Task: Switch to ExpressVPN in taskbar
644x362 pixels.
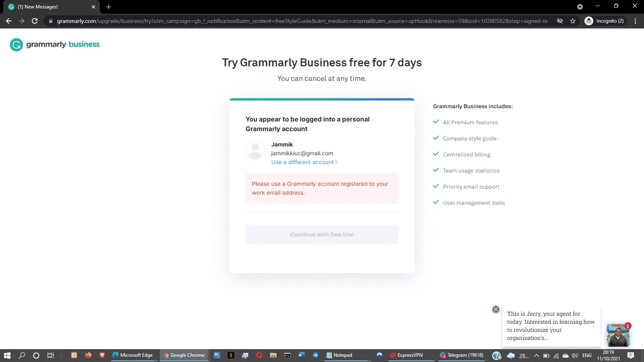Action: (407, 355)
